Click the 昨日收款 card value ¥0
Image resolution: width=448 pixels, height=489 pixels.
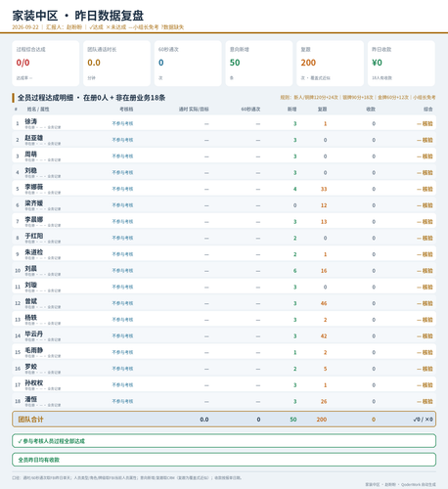[x=377, y=63]
